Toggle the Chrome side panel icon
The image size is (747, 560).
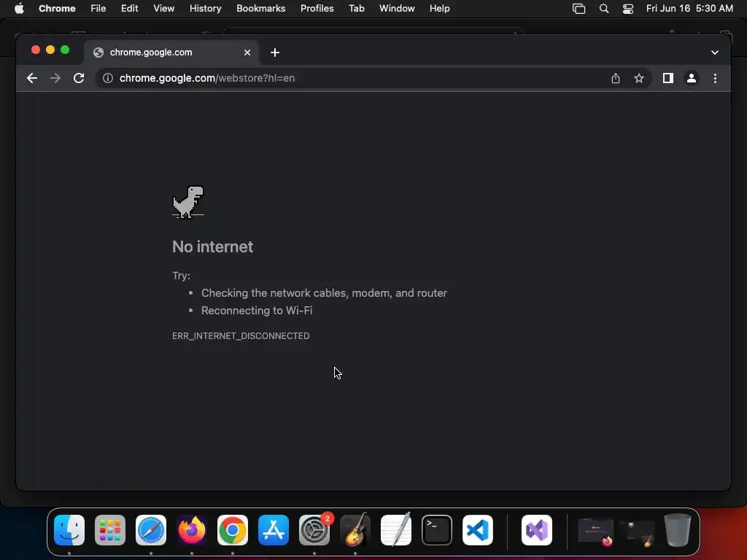[x=668, y=78]
